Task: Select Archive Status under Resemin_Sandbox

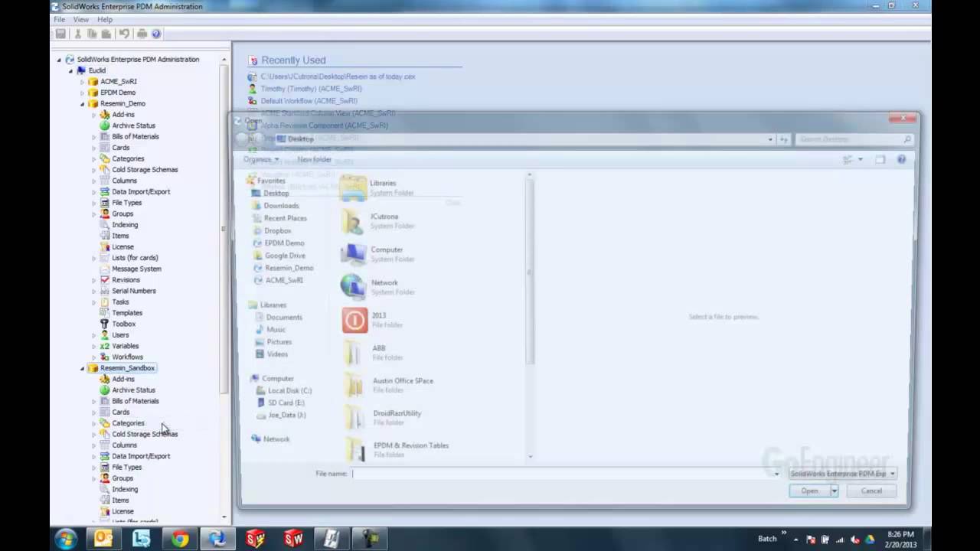Action: point(133,390)
